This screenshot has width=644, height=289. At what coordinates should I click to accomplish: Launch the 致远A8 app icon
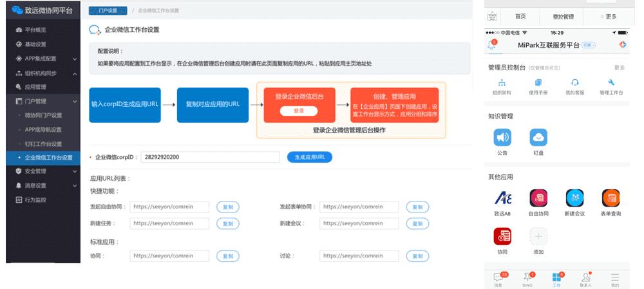tap(502, 198)
